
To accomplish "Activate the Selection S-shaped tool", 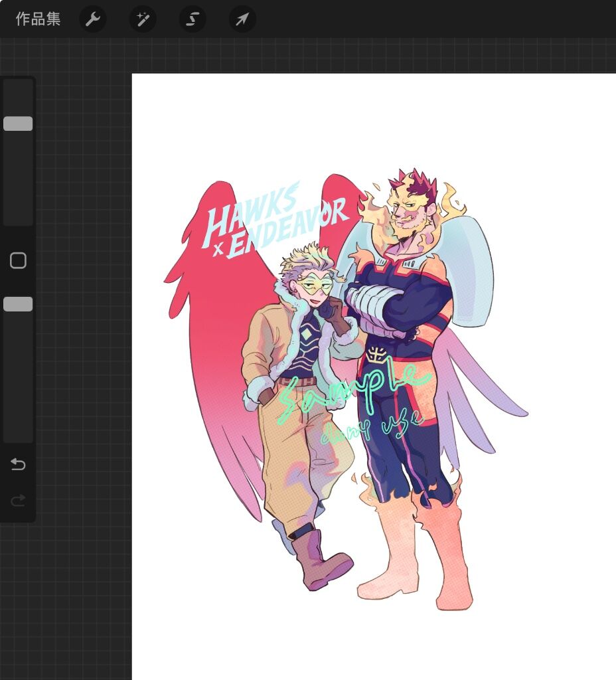I will tap(193, 19).
